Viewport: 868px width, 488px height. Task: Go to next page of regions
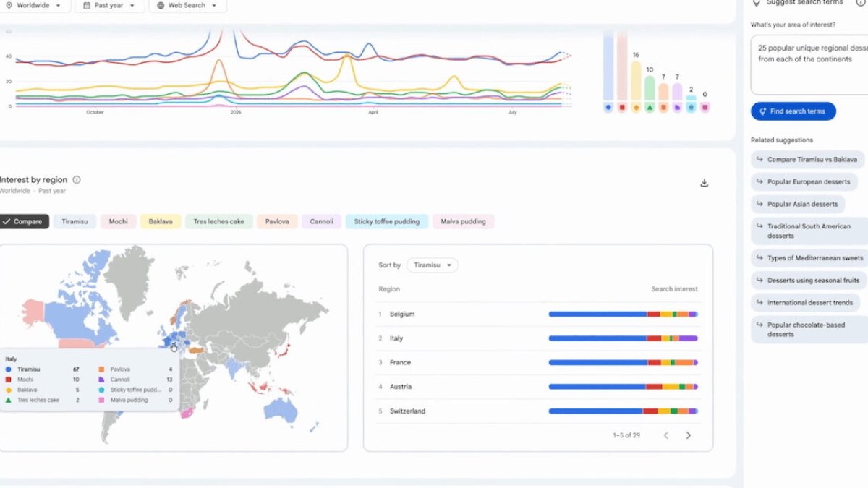click(x=688, y=435)
